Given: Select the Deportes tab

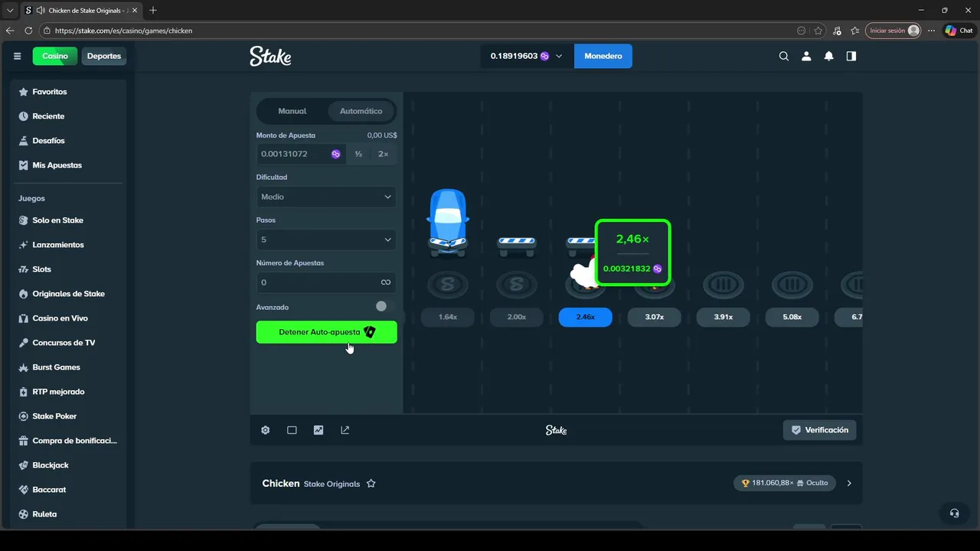Looking at the screenshot, I should 104,56.
